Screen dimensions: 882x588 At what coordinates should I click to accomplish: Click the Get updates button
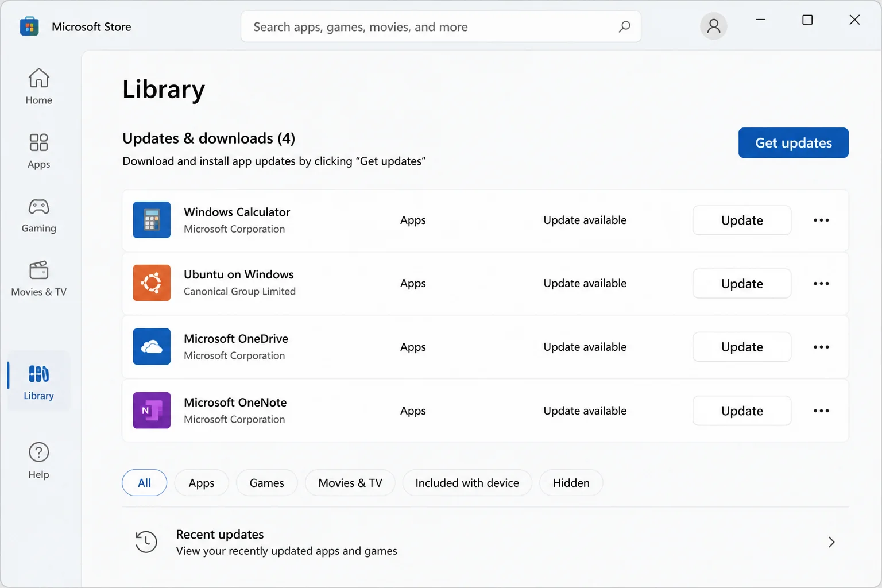(x=793, y=143)
